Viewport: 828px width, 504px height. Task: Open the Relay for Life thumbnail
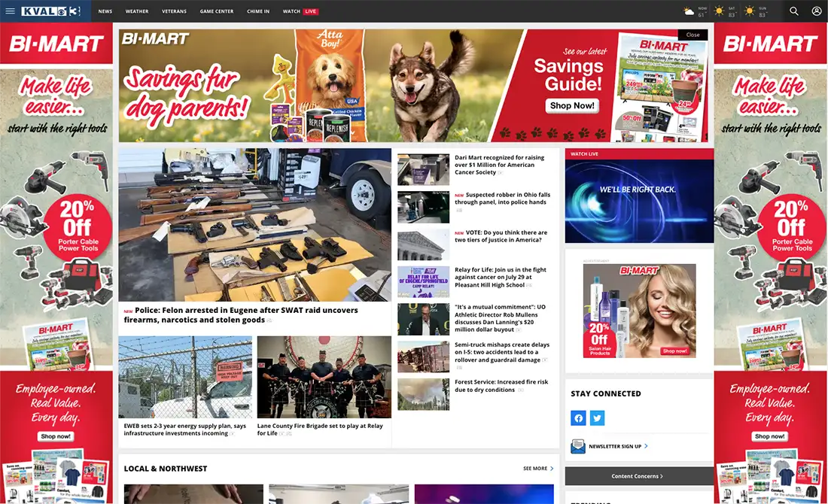click(x=424, y=282)
